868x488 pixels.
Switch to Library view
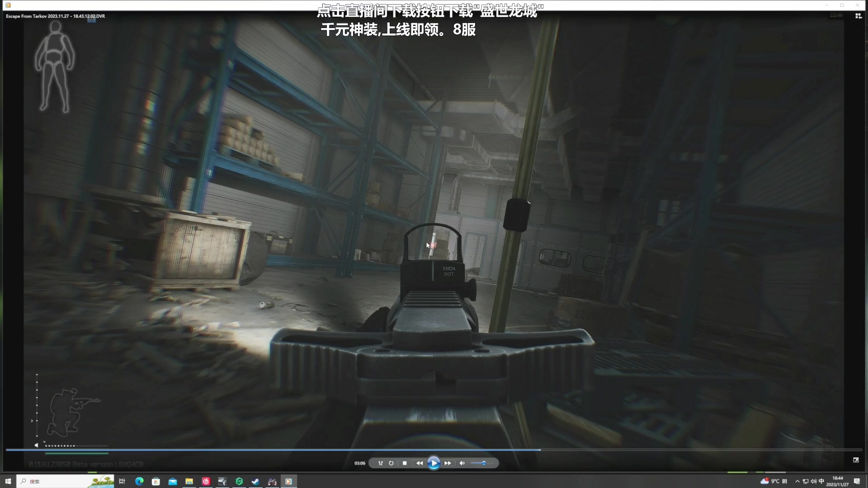[859, 16]
